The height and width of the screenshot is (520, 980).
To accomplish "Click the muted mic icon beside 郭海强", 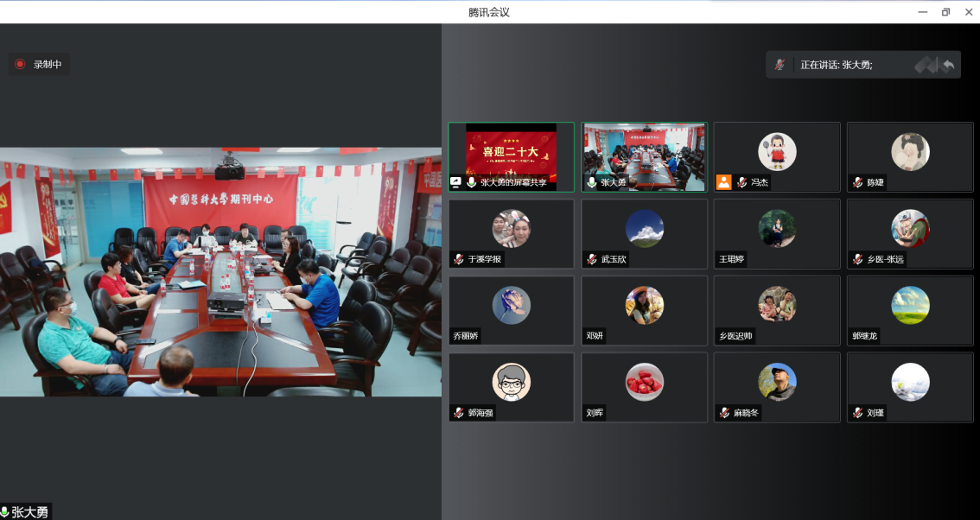I will [459, 413].
